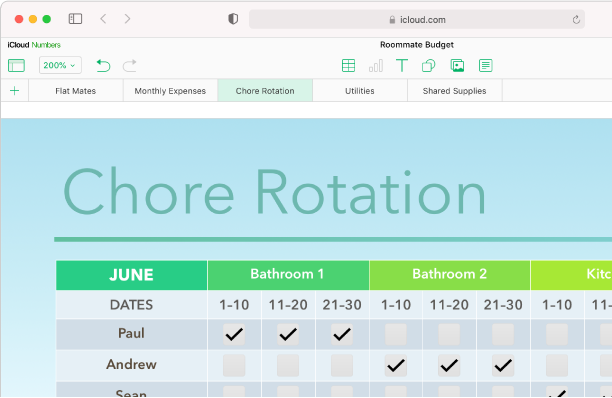The height and width of the screenshot is (398, 612).
Task: Switch to the Shared Supplies sheet tab
Action: [x=454, y=91]
